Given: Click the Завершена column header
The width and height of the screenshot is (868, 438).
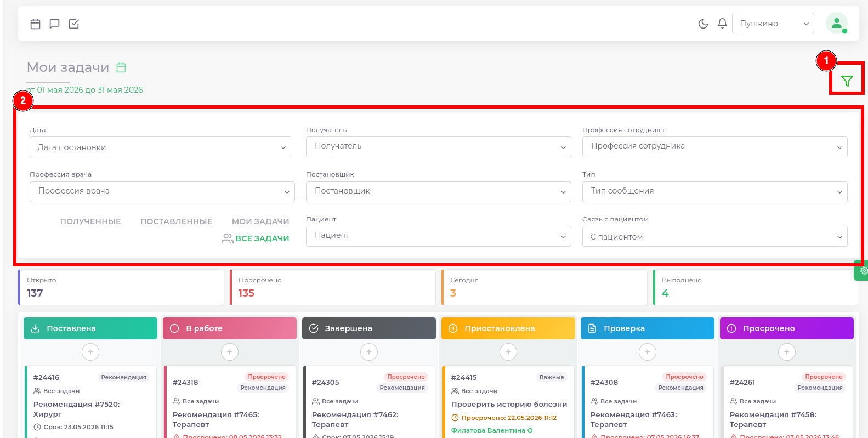Looking at the screenshot, I should (x=369, y=328).
